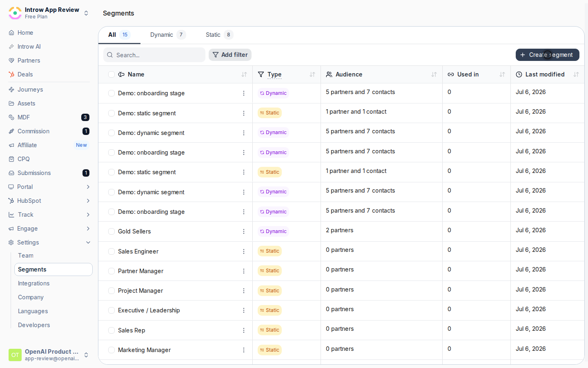Image resolution: width=588 pixels, height=368 pixels.
Task: Sort segments by Name column arrows
Action: click(244, 74)
